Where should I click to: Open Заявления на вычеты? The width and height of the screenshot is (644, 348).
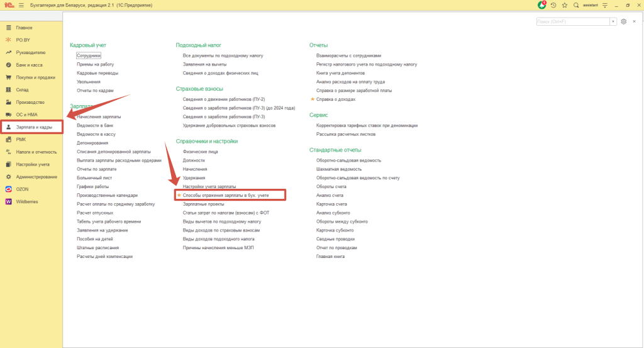[x=204, y=64]
